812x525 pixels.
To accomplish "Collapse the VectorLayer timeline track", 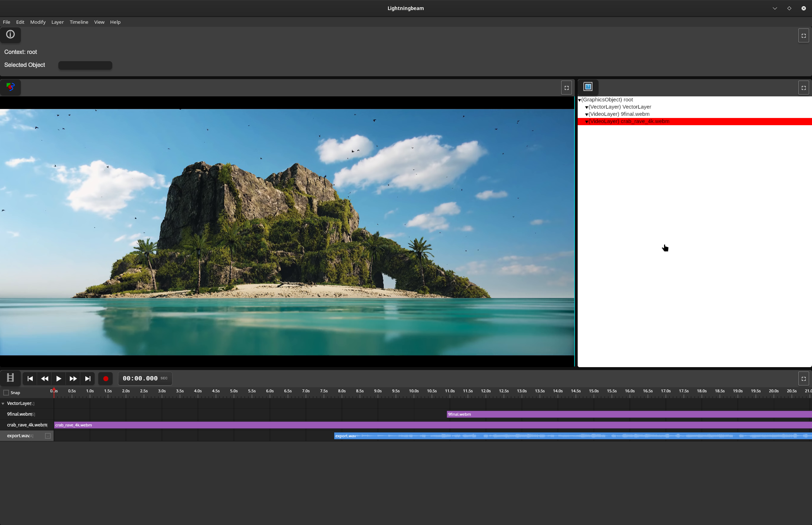I will (3, 403).
